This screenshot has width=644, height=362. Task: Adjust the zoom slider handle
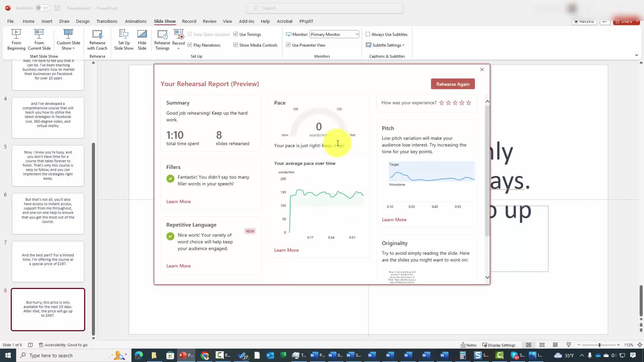coord(599,345)
